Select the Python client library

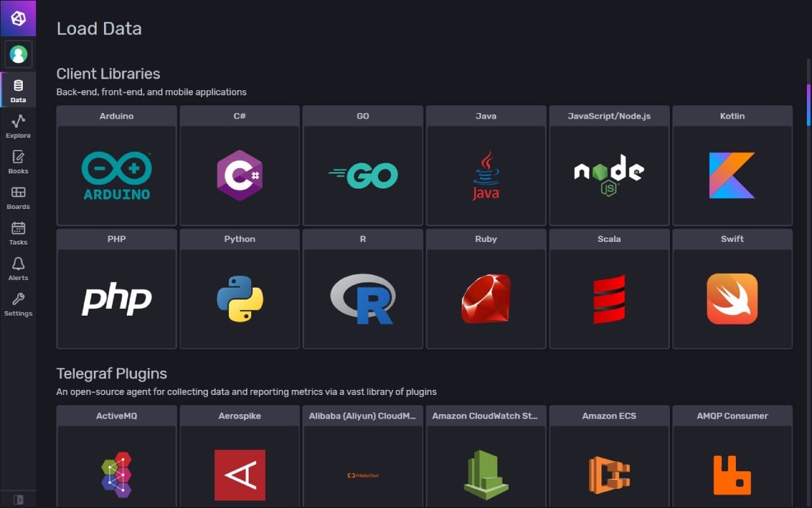tap(239, 290)
